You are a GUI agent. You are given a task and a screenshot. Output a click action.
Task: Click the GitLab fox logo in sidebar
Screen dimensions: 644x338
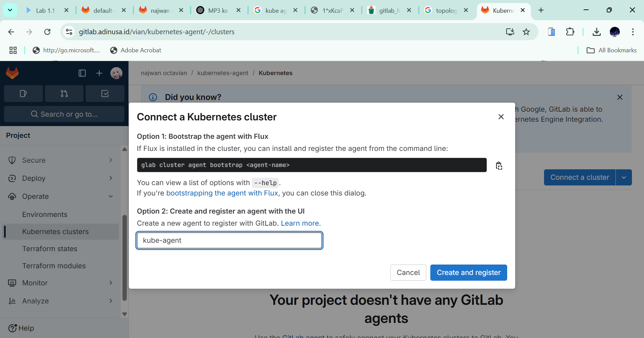(12, 73)
